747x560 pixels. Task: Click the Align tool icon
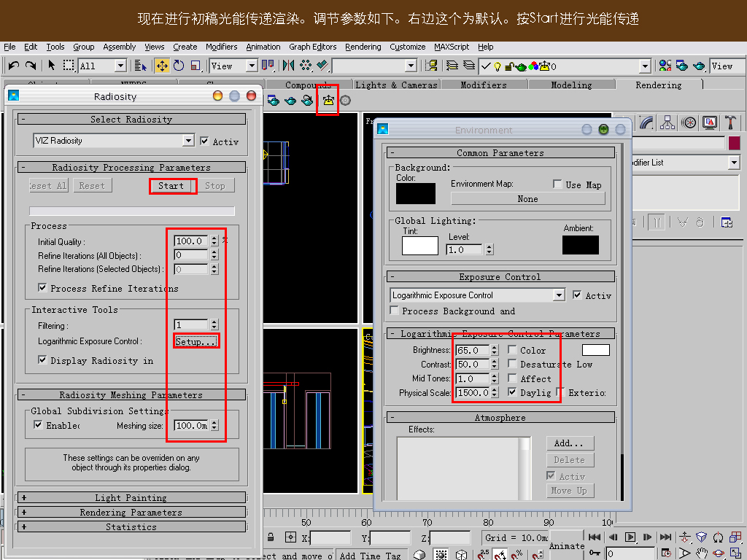tap(322, 65)
